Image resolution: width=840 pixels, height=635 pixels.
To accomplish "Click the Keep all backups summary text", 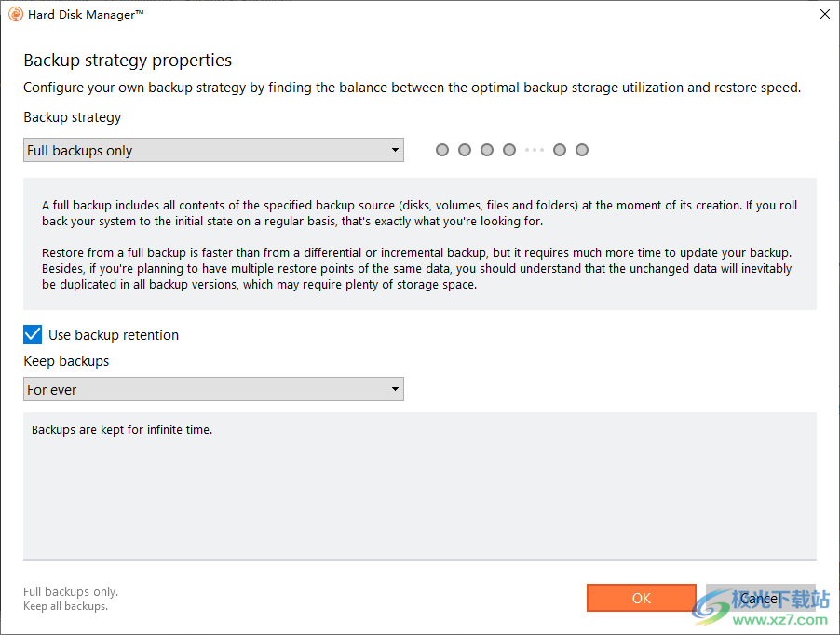I will pyautogui.click(x=66, y=606).
